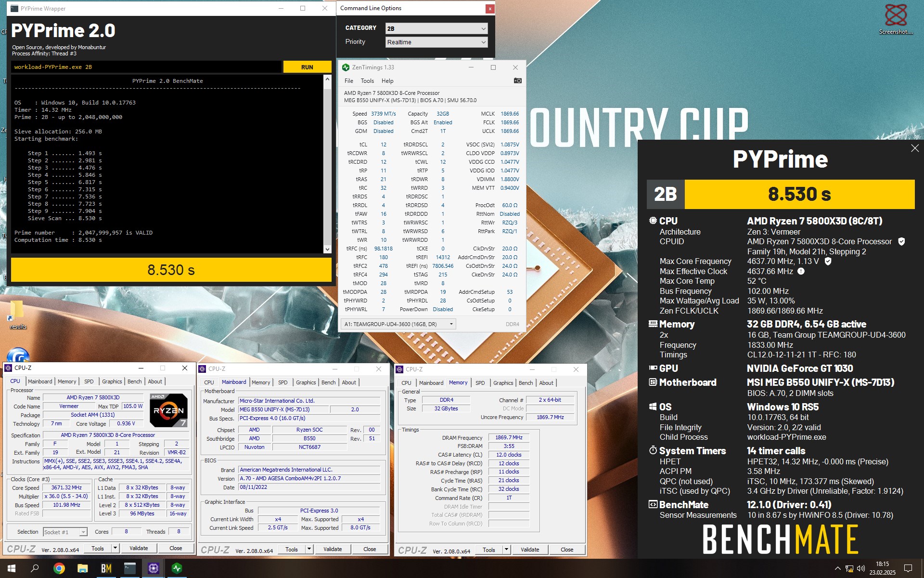Click the Windows Start button
The height and width of the screenshot is (578, 924).
(12, 568)
